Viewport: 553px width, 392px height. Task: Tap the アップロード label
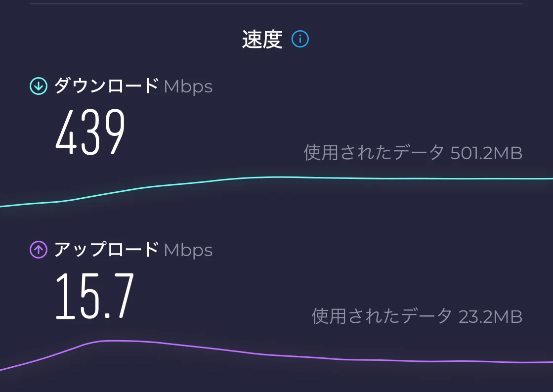(106, 250)
